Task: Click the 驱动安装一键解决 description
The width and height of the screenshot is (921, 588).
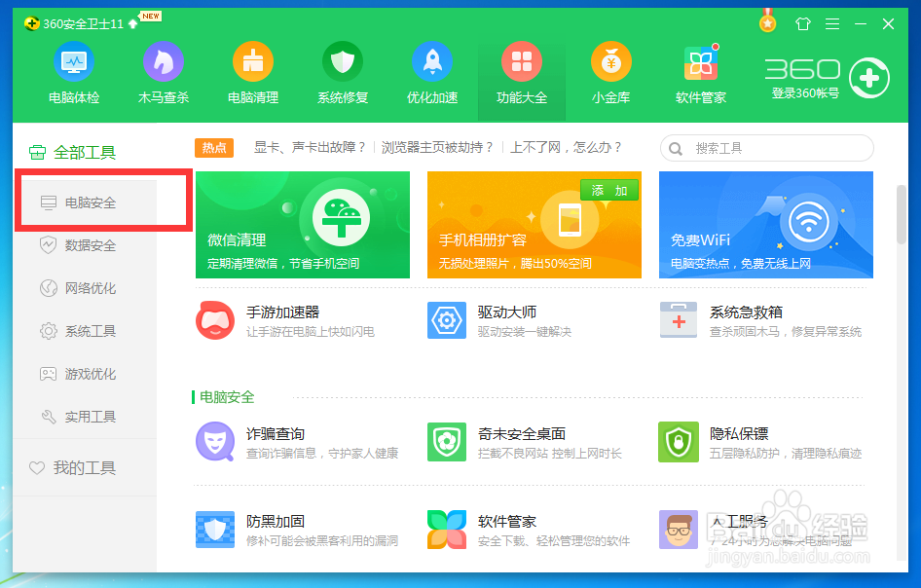Action: coord(525,332)
